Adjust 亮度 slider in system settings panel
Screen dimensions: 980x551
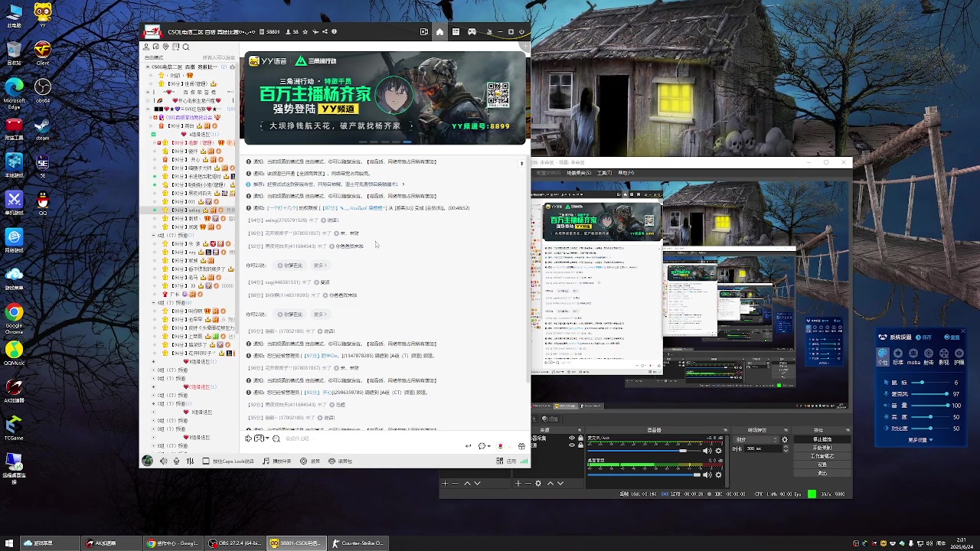pyautogui.click(x=929, y=417)
